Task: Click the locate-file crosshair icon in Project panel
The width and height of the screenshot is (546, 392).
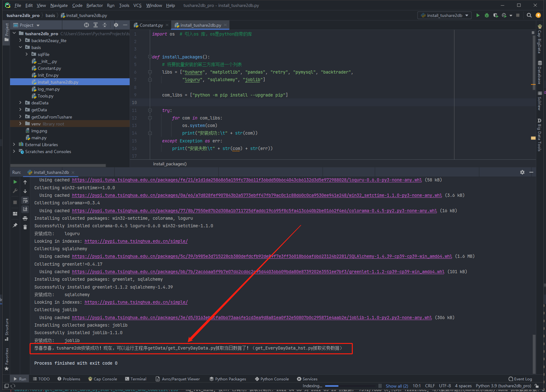Action: click(x=86, y=25)
